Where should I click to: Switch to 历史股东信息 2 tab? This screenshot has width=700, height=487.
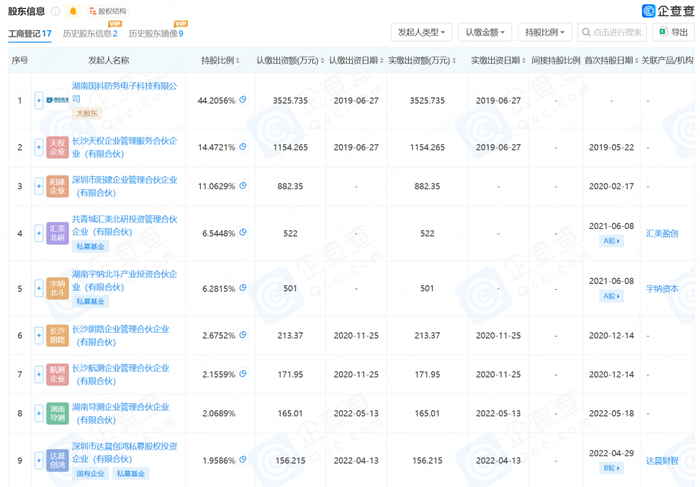pyautogui.click(x=90, y=33)
